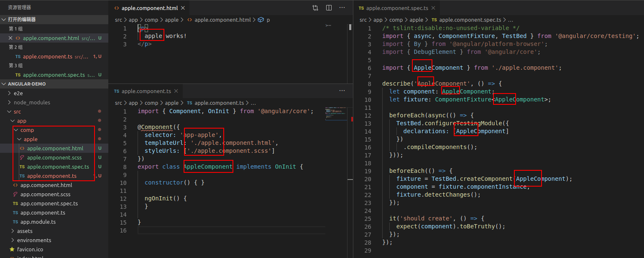Click apple.component.ts in the ts editor breadcrumb
The width and height of the screenshot is (644, 258).
pyautogui.click(x=219, y=103)
